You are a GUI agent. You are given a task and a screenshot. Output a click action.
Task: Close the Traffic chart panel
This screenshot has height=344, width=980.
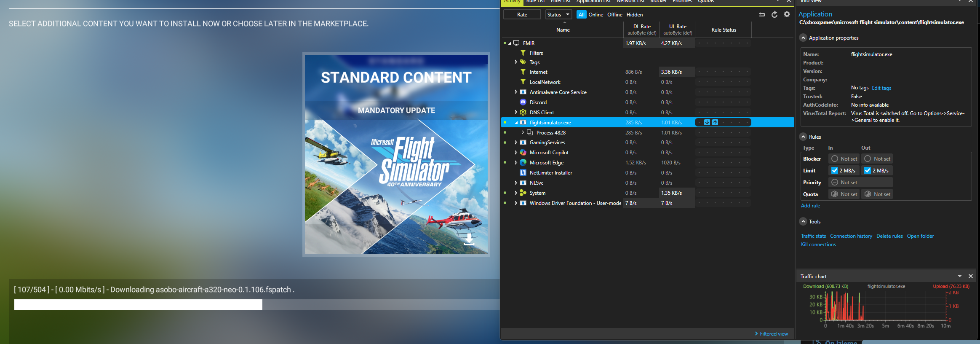pyautogui.click(x=971, y=277)
